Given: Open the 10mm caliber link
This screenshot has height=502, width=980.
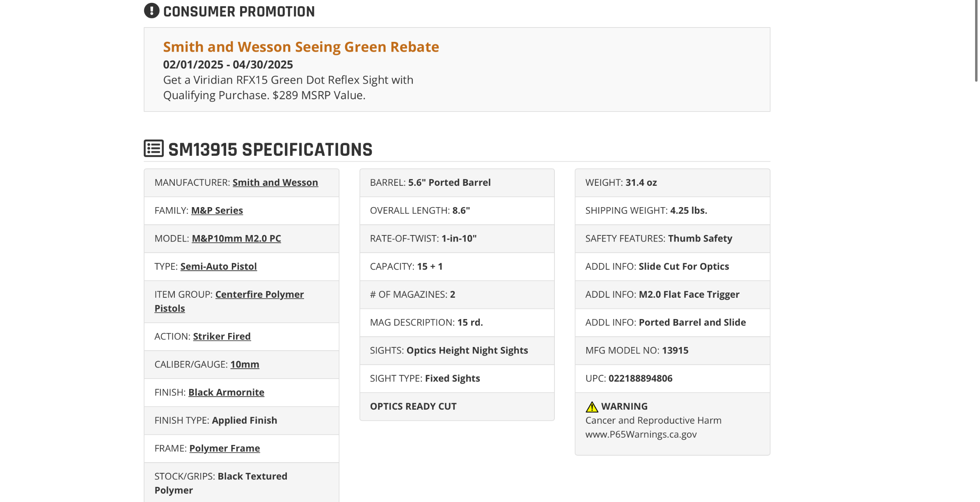Looking at the screenshot, I should pyautogui.click(x=245, y=364).
